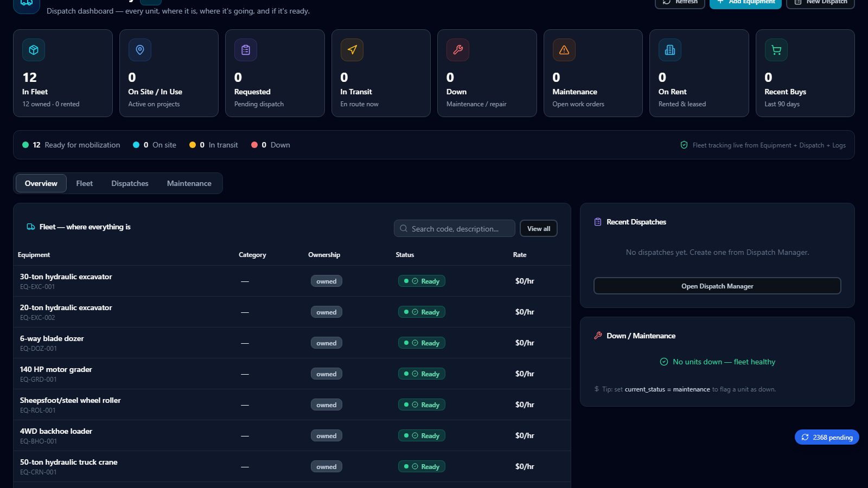The height and width of the screenshot is (488, 868).
Task: Open Dispatch Manager from Recent Dispatches panel
Action: click(717, 286)
